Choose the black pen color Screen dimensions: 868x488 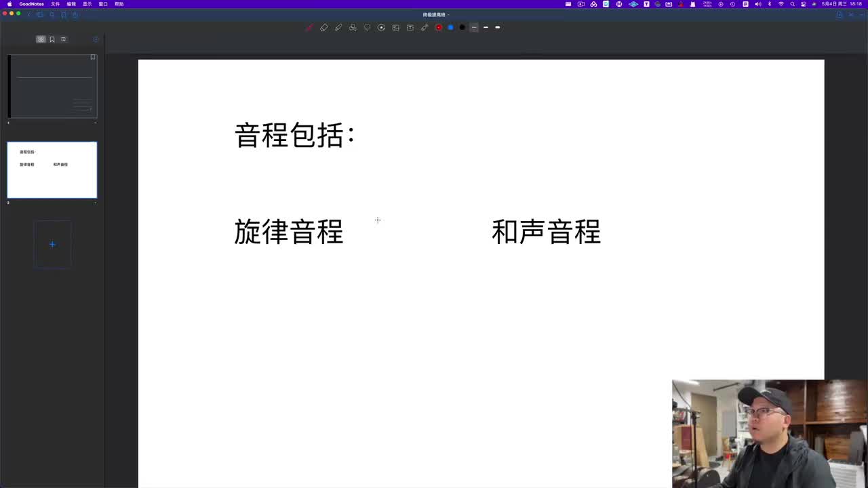click(462, 28)
